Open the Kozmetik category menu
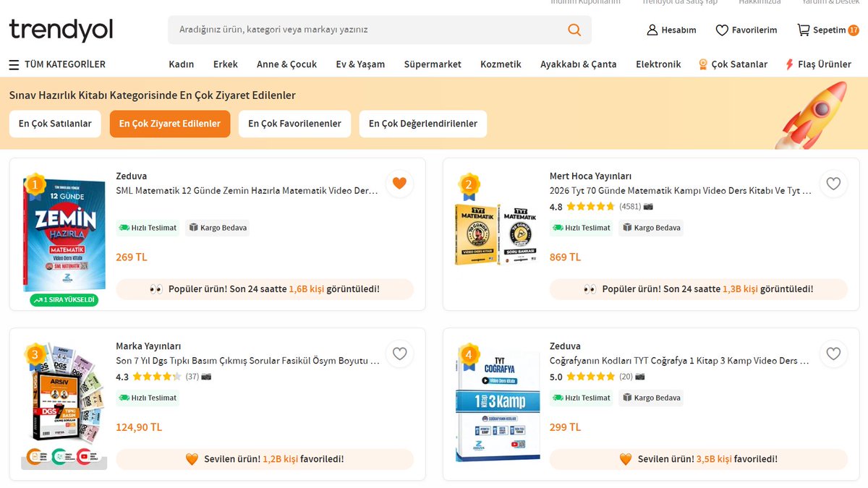Screen dimensions: 868x488 pyautogui.click(x=501, y=64)
